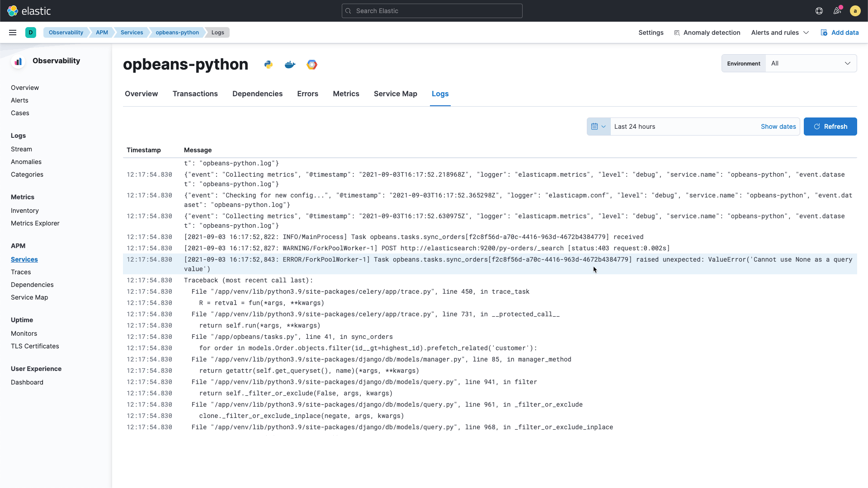Switch to the Service Map tab
868x488 pixels.
pyautogui.click(x=395, y=94)
